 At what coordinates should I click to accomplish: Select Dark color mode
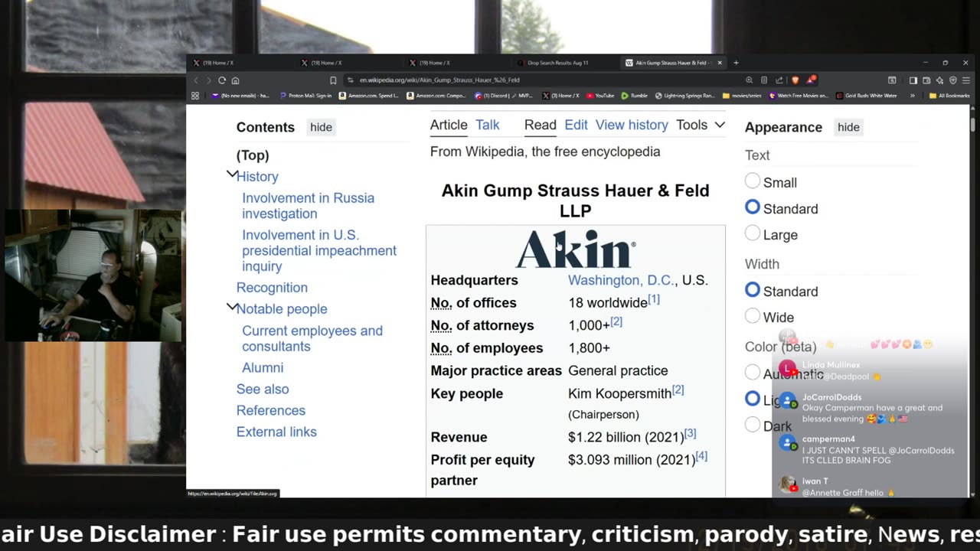click(753, 425)
